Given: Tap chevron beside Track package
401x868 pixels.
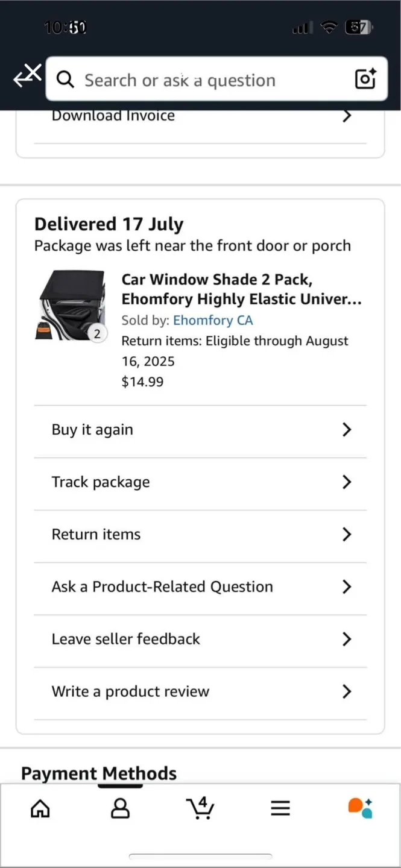Looking at the screenshot, I should click(347, 482).
